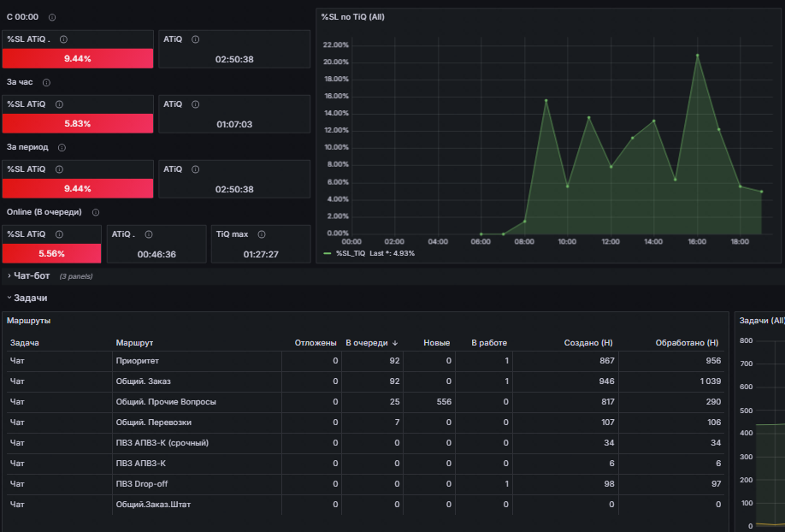Click info icon beside 'Online (В очереди)'
The width and height of the screenshot is (785, 532).
point(96,212)
